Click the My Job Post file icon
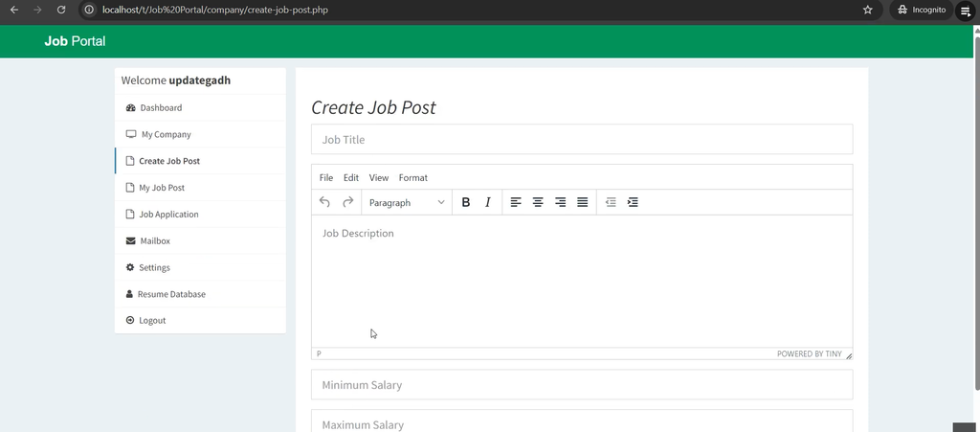This screenshot has width=980, height=432. (x=130, y=188)
